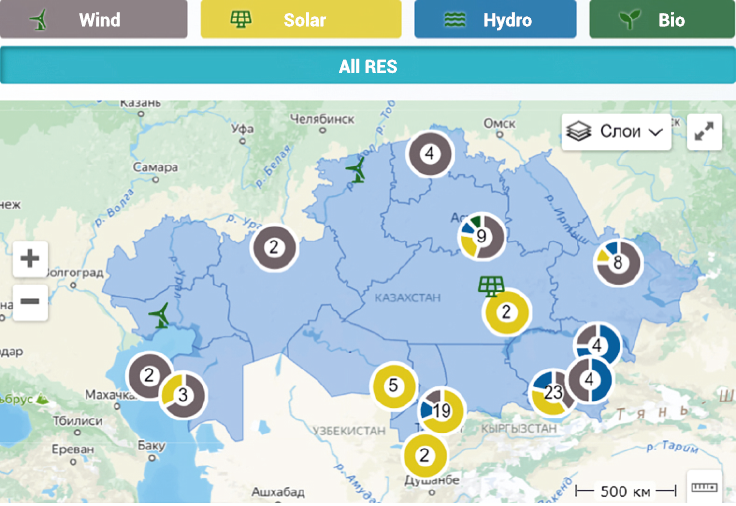Expand the cluster marker showing 9
Screen dimensions: 736x506
pos(481,237)
